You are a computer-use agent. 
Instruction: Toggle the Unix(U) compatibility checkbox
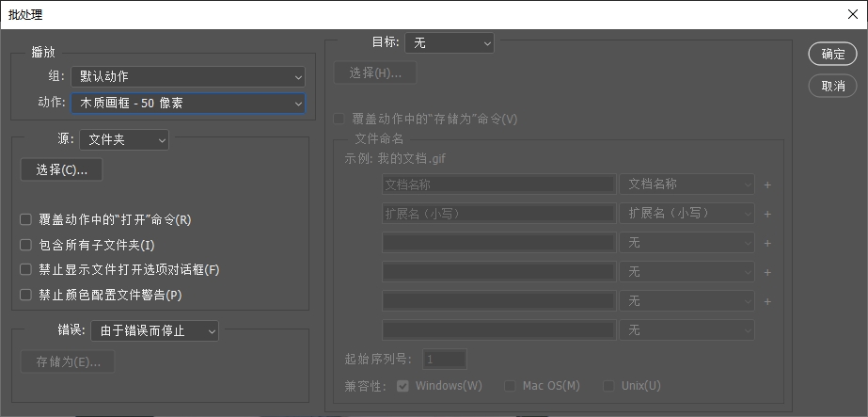tap(609, 385)
